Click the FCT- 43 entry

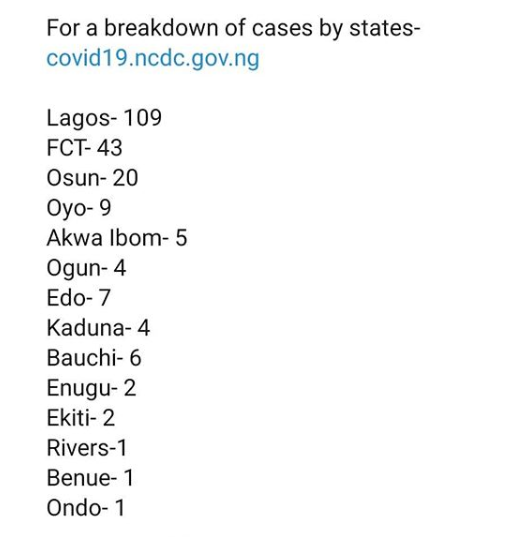[84, 148]
